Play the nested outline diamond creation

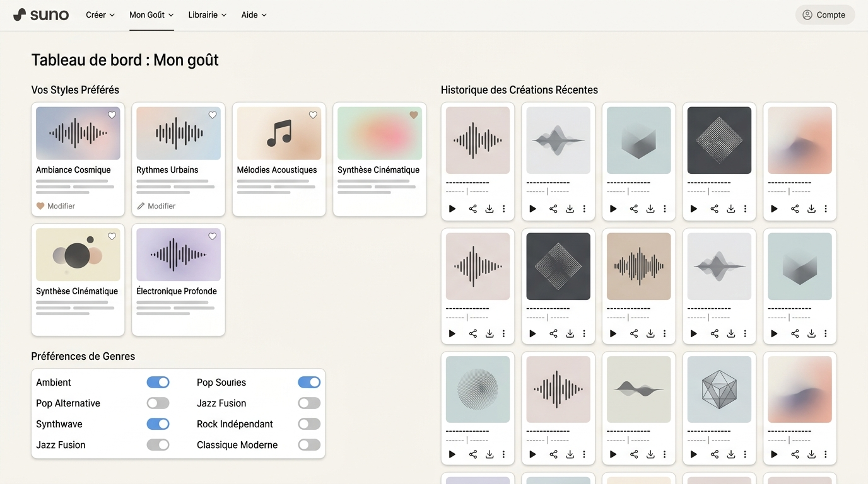coord(533,333)
